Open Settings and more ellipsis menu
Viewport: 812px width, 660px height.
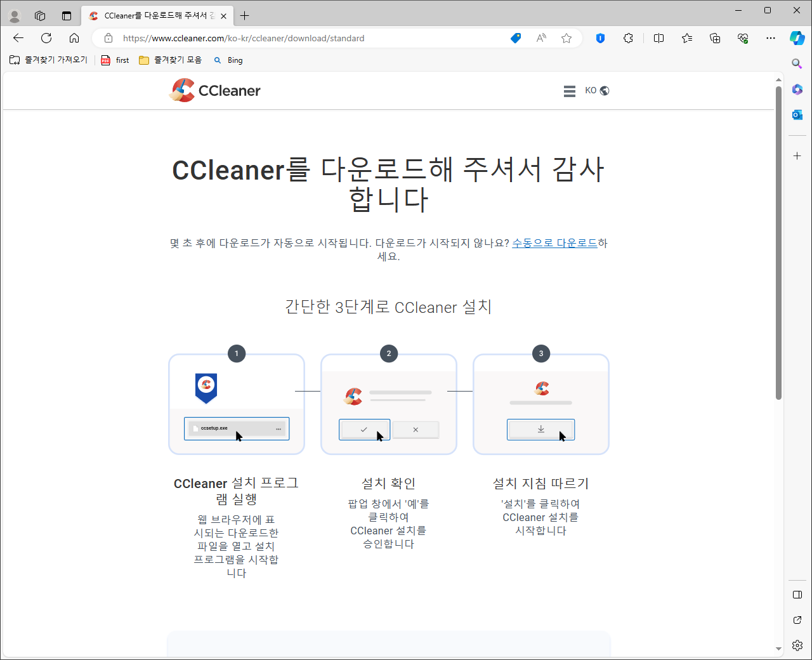pyautogui.click(x=771, y=38)
